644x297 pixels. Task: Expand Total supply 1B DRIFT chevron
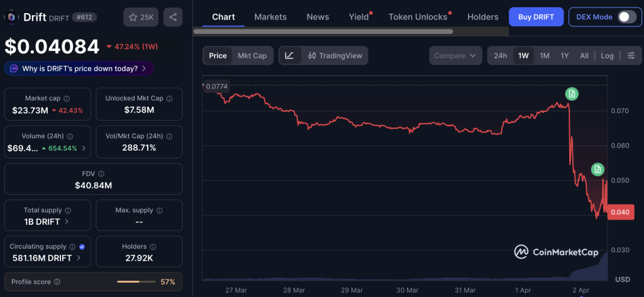point(67,222)
